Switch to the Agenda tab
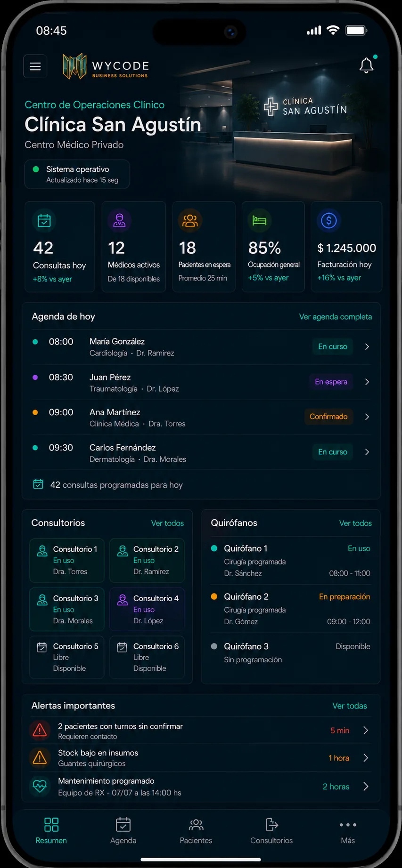This screenshot has width=402, height=868. pos(123,831)
